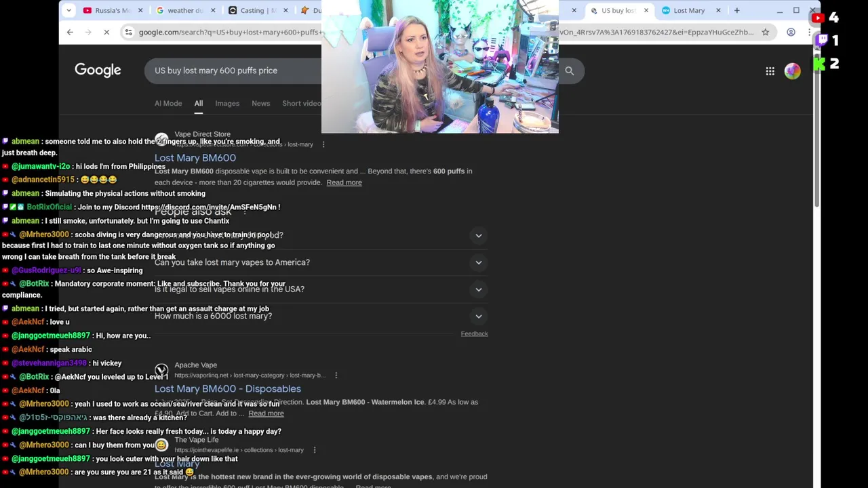Switch to AI Mode results
The width and height of the screenshot is (868, 488).
(x=168, y=104)
